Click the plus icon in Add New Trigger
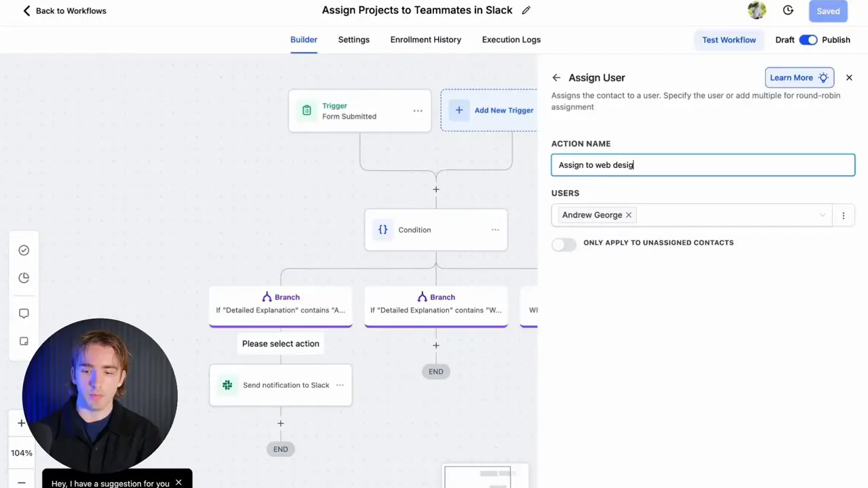 459,110
